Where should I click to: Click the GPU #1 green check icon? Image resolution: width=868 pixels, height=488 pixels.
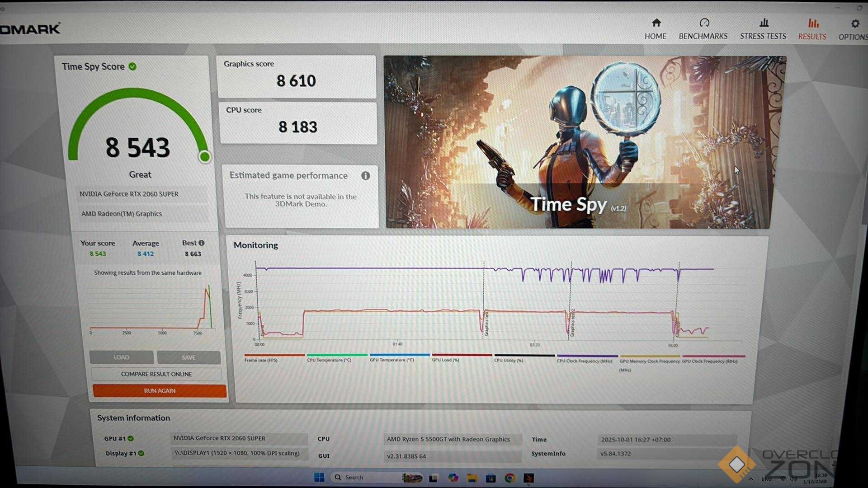[131, 438]
